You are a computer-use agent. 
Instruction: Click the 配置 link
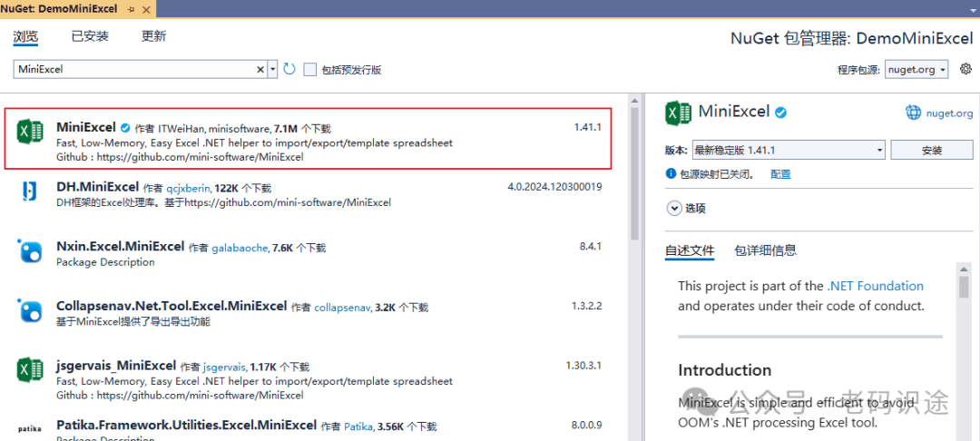780,174
